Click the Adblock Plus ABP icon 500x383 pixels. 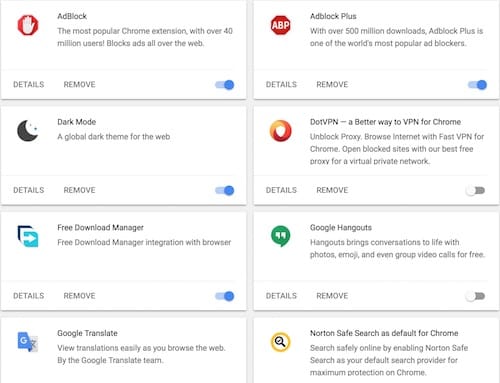click(280, 25)
